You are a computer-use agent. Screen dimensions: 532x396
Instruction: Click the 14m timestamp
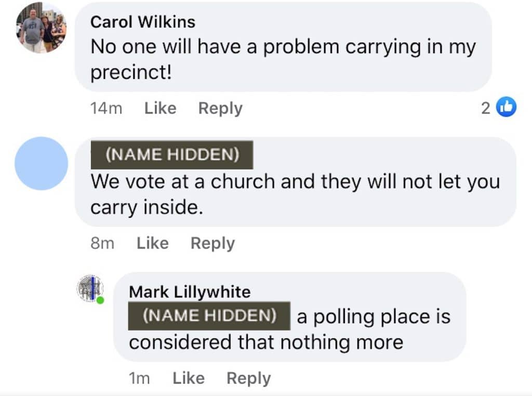point(105,108)
